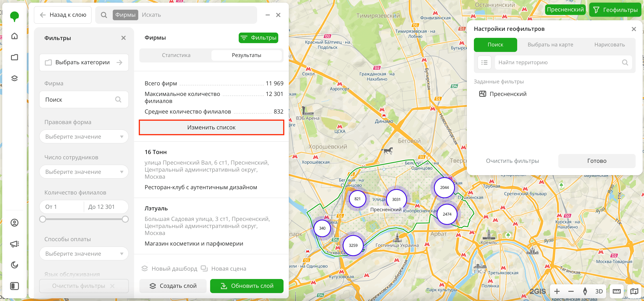Screen dimensions: 644x301
Task: Open the Projects folder icon in sidebar
Action: pos(14,57)
